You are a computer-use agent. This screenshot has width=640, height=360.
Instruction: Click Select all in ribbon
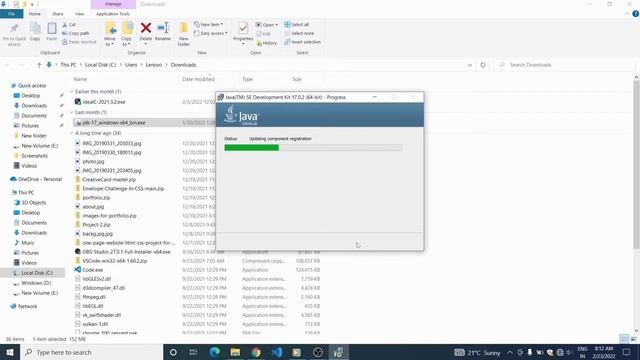[x=297, y=24]
